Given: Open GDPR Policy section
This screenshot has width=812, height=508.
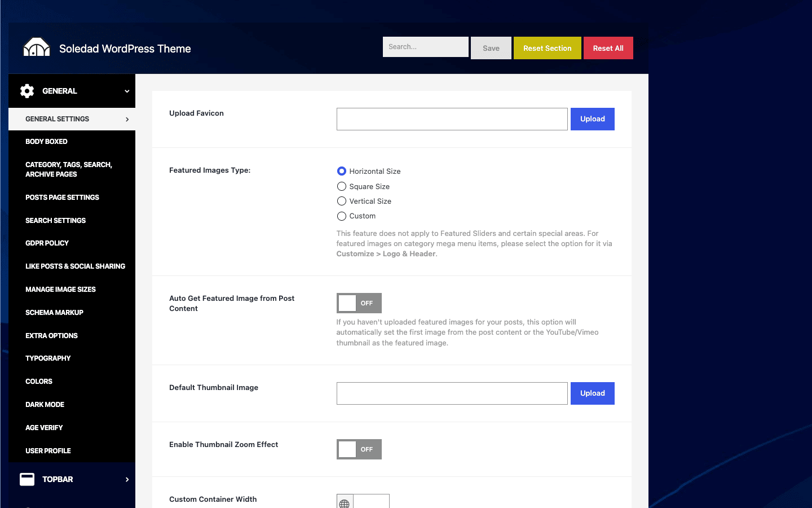Looking at the screenshot, I should point(72,243).
